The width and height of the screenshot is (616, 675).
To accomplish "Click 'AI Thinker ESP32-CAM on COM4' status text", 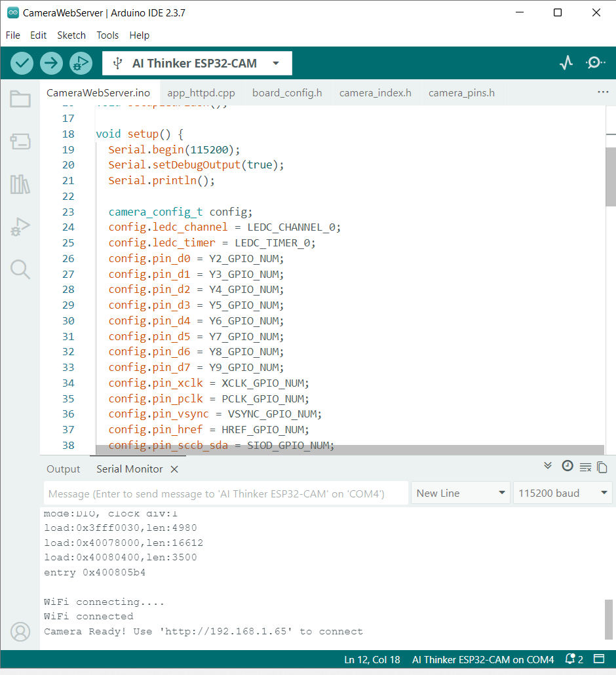I will coord(483,659).
